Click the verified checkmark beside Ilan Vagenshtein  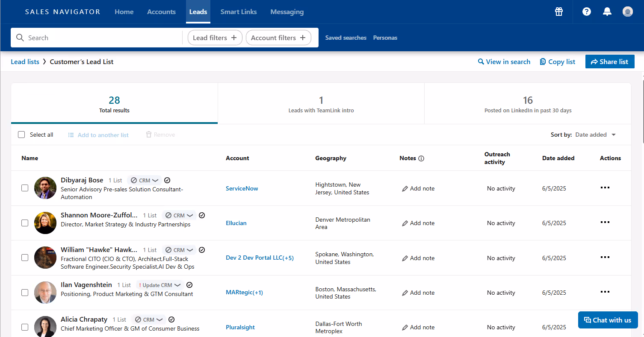point(189,285)
